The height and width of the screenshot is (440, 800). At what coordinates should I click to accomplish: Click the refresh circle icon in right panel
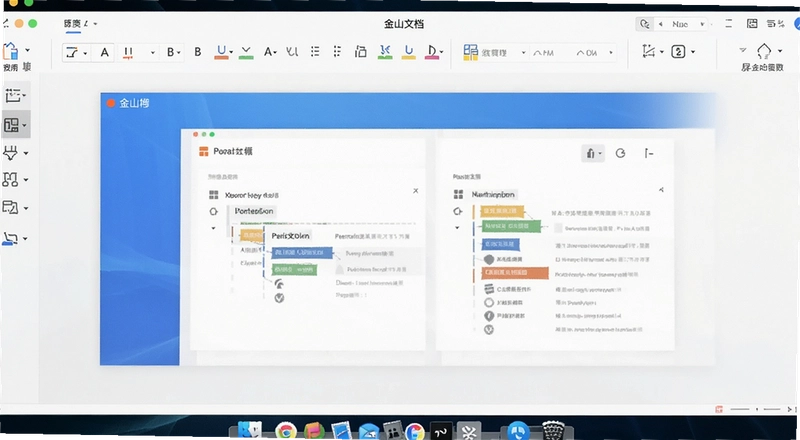(x=620, y=153)
